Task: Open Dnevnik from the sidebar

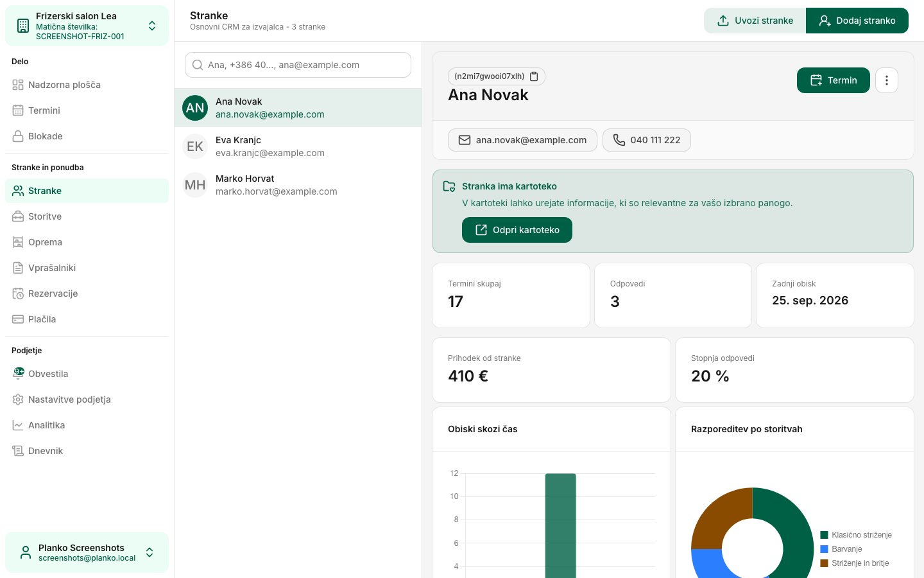Action: coord(87,451)
